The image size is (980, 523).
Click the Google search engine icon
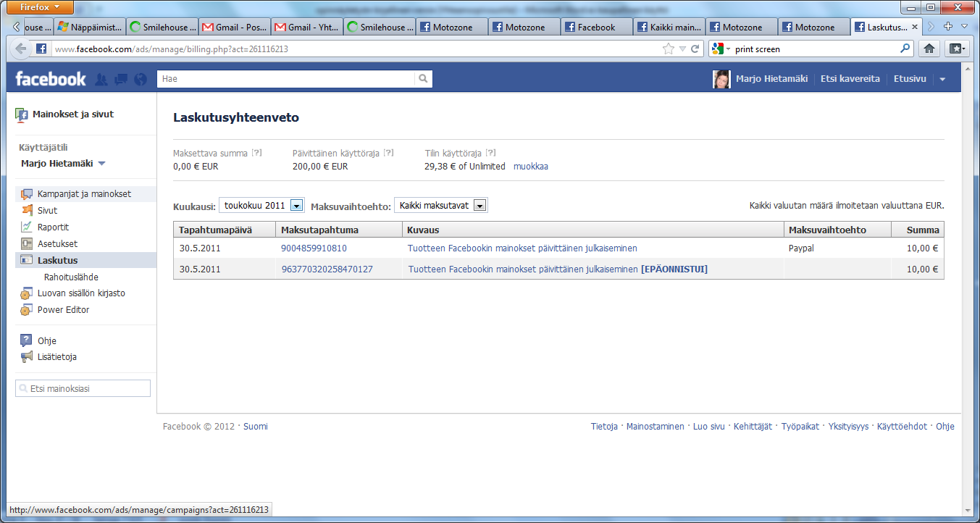point(718,49)
